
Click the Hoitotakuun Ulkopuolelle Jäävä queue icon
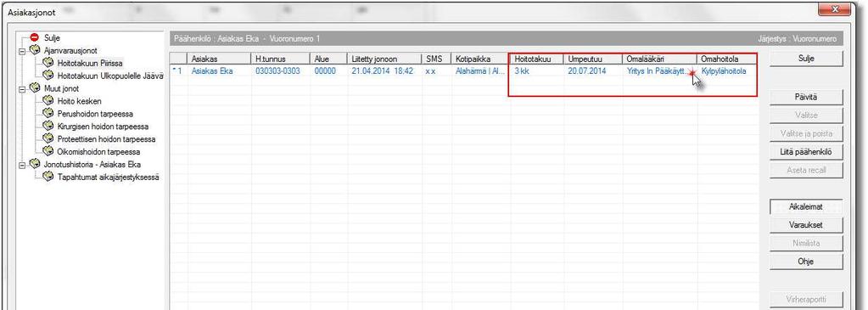tap(48, 76)
